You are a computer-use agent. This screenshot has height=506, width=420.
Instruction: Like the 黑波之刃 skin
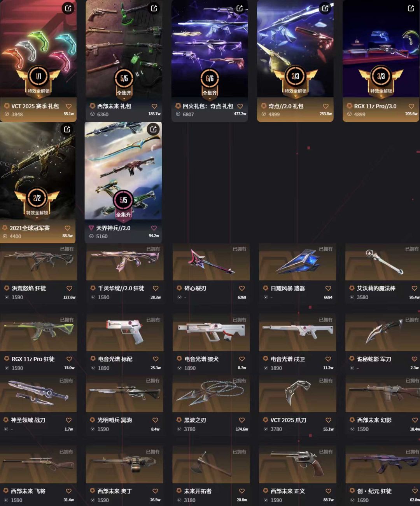[x=242, y=420]
